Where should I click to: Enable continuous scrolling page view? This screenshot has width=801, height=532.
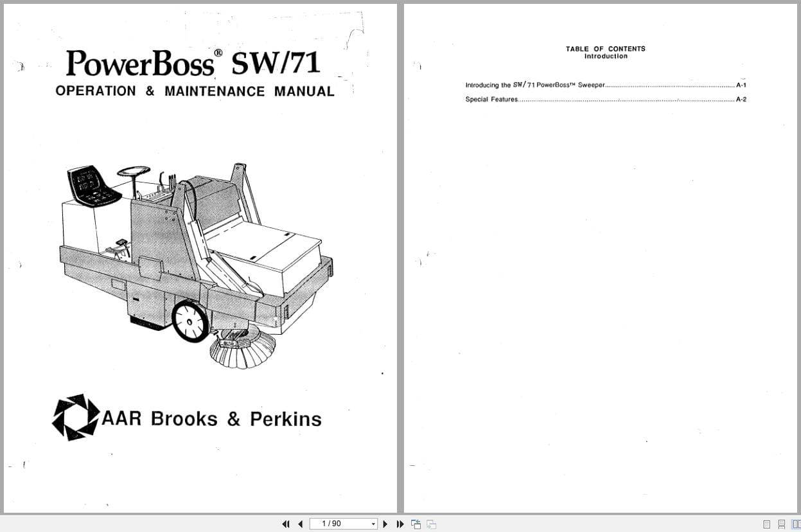782,524
